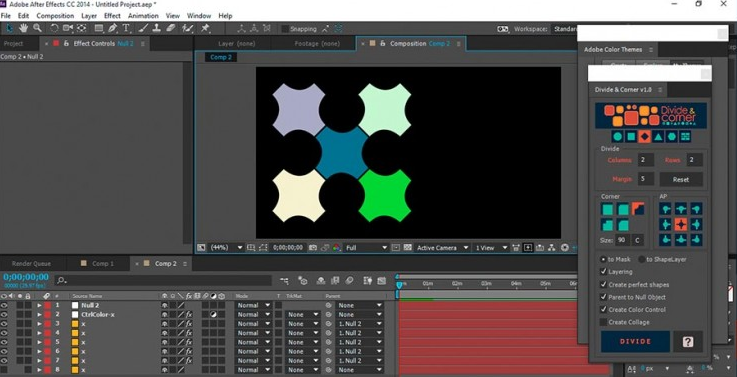Click current time 0;00;00;00 in timeline

(x=26, y=277)
